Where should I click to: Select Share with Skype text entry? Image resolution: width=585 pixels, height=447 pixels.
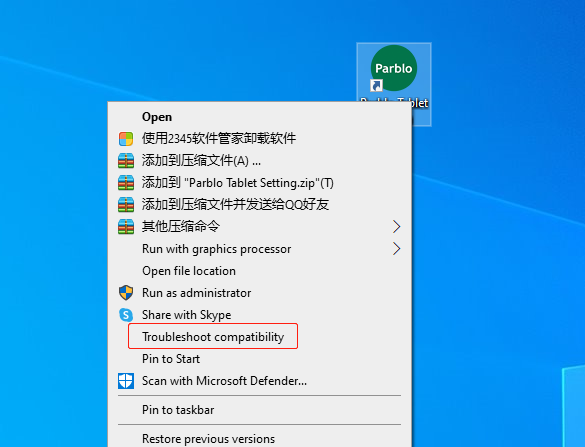[187, 315]
